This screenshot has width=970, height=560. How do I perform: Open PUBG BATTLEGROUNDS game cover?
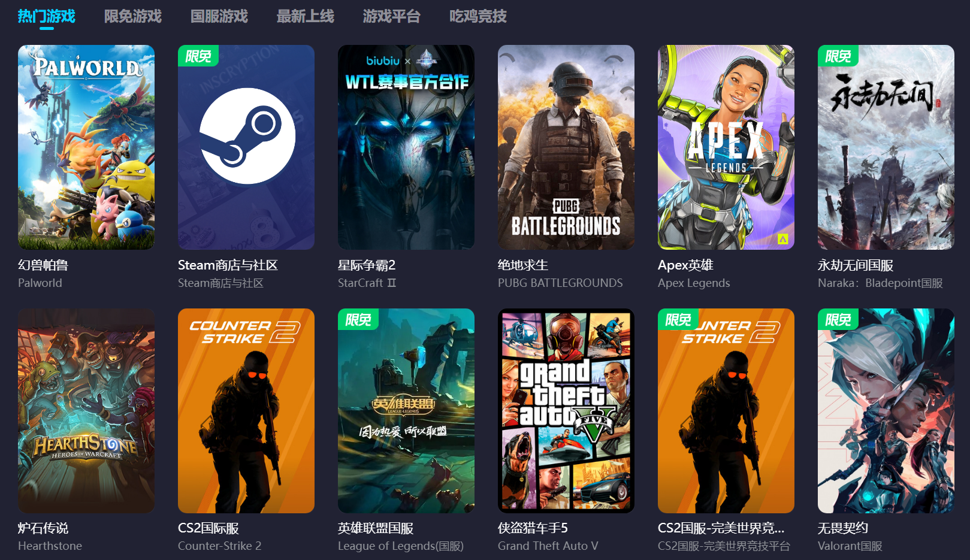pos(566,147)
